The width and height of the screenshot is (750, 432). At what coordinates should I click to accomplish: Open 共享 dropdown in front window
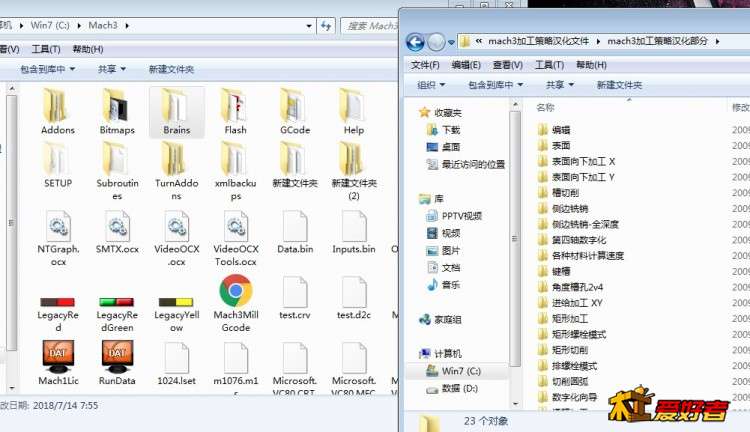click(x=560, y=85)
